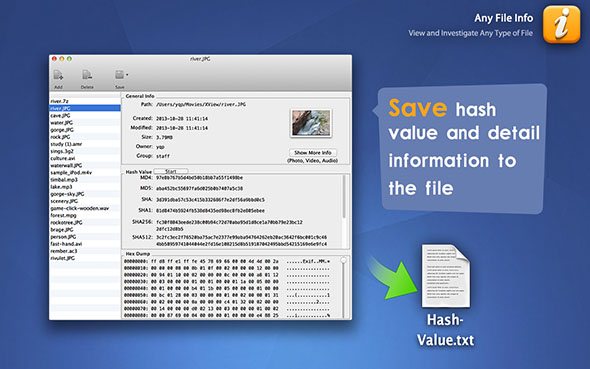
Task: Click the river image preview thumbnail
Action: click(x=311, y=123)
